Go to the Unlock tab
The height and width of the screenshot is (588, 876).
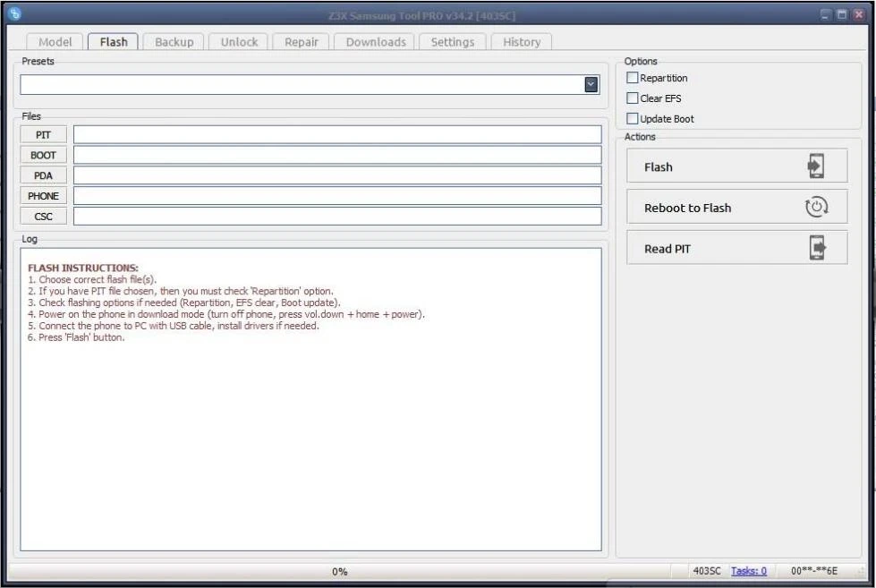click(x=239, y=42)
